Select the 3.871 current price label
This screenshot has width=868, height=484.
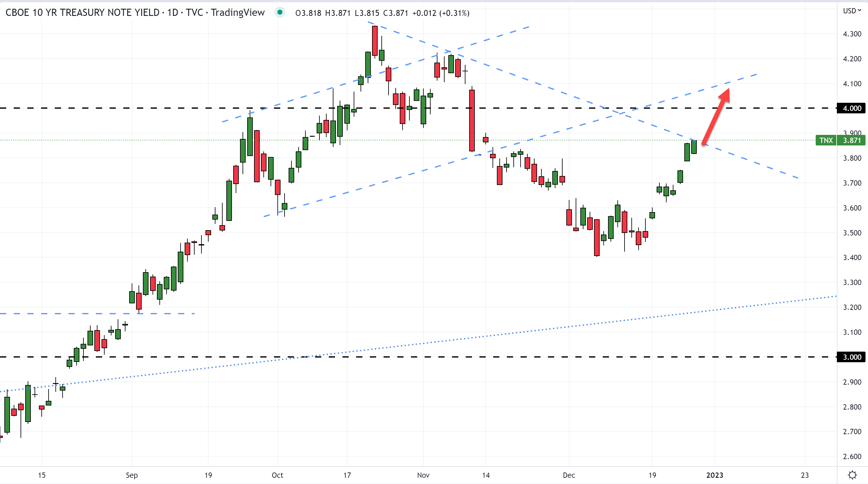click(x=851, y=140)
